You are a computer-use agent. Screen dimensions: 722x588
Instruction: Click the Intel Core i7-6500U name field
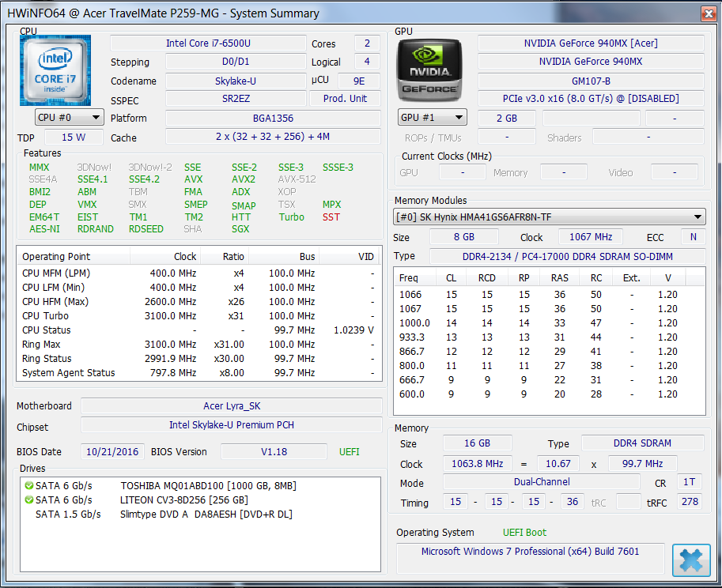[x=208, y=43]
